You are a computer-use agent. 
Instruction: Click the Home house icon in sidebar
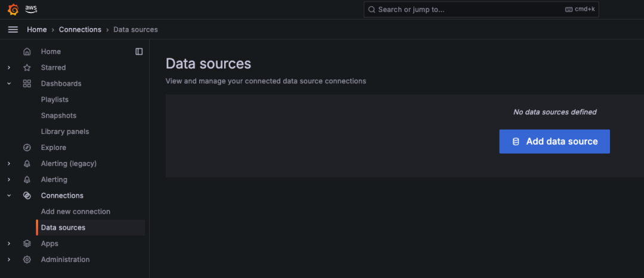27,52
